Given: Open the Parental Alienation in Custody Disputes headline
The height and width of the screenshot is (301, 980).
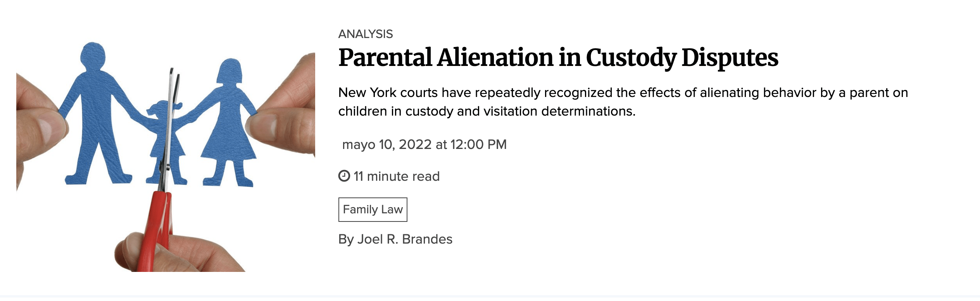Looking at the screenshot, I should coord(558,57).
